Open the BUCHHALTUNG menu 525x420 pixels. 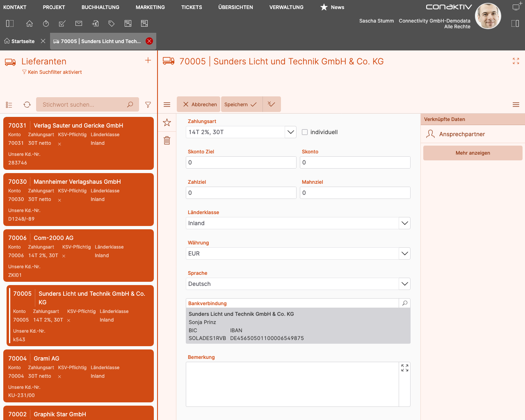[100, 7]
